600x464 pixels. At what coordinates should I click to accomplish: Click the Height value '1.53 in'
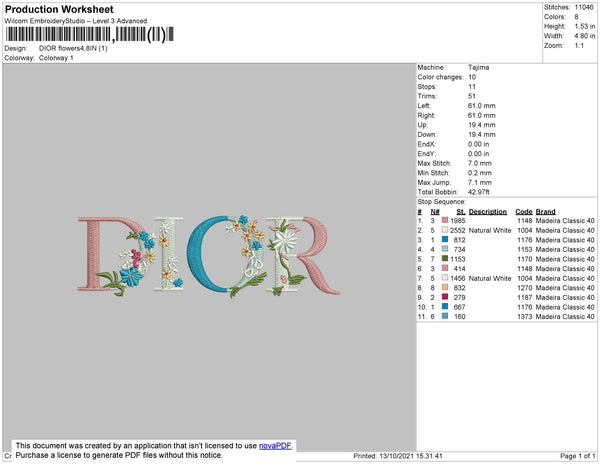[x=585, y=26]
